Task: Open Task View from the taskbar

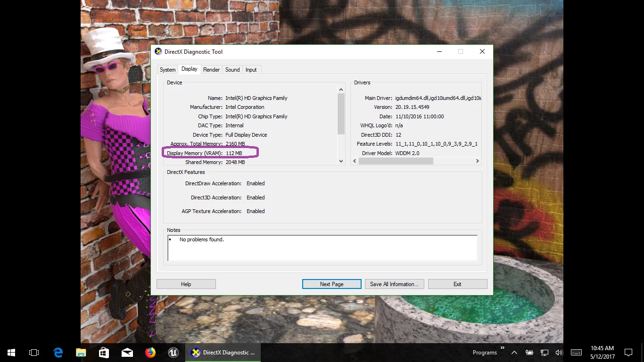Action: click(x=34, y=353)
